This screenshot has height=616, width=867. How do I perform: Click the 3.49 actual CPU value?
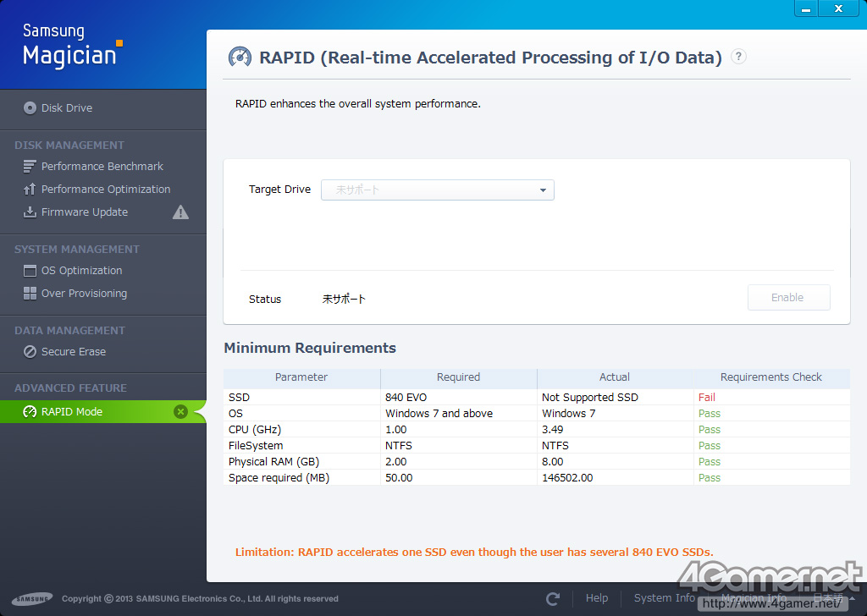[x=552, y=429]
